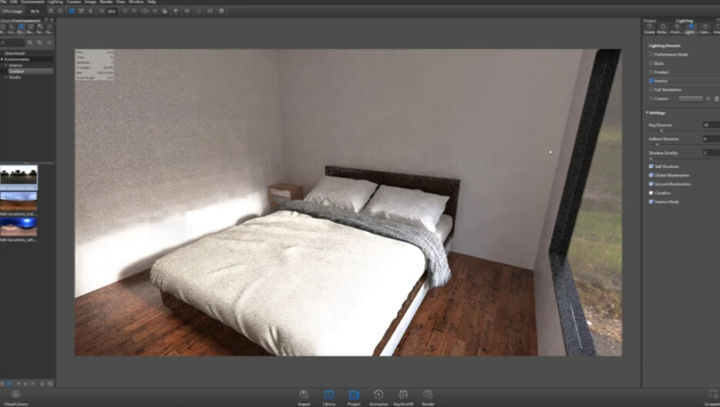Switch the Library to the Materials tab
This screenshot has width=720, height=407.
pos(3,29)
